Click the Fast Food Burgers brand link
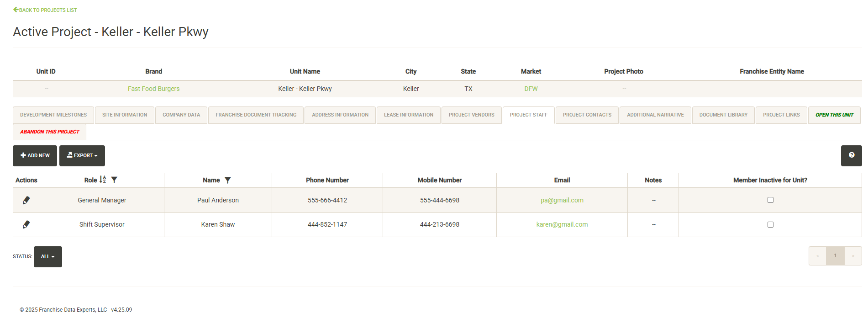Image resolution: width=868 pixels, height=329 pixels. 153,89
